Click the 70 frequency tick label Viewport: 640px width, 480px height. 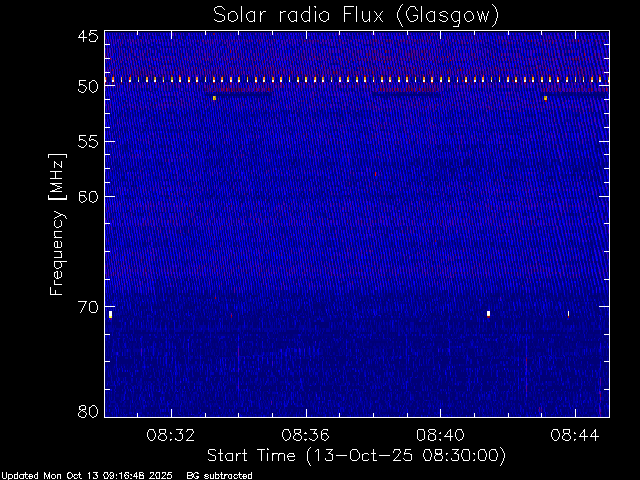click(88, 307)
